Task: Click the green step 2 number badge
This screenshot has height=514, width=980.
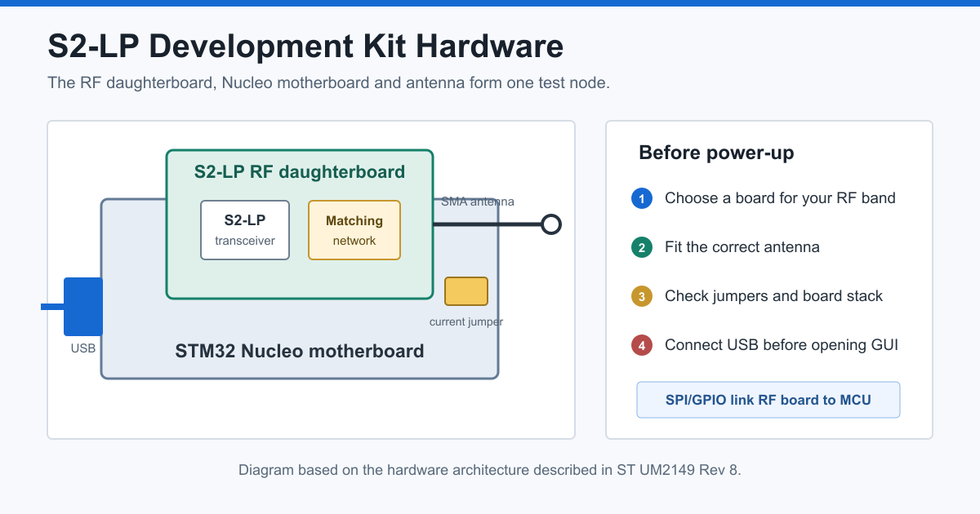Action: 642,247
